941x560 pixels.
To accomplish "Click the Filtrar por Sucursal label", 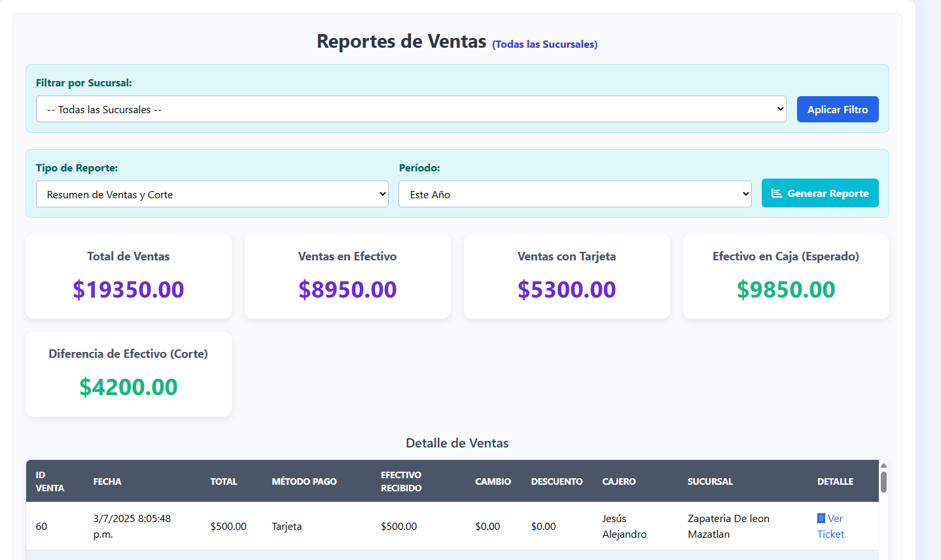I will click(x=84, y=83).
